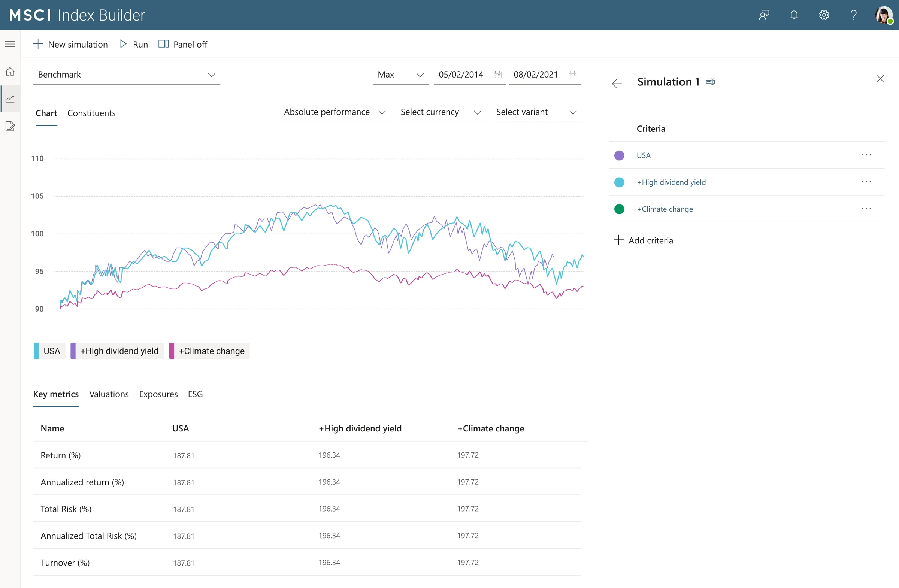Add criteria in the Simulation panel
Screen dimensions: 899x588
coord(643,240)
